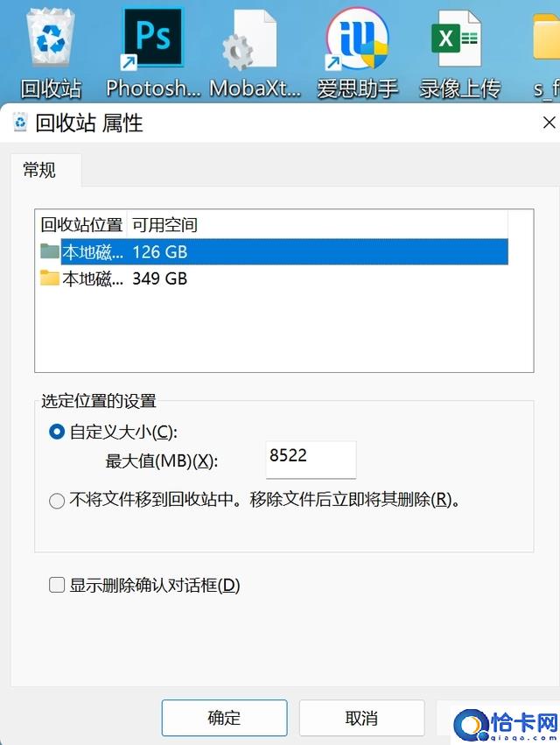The image size is (560, 745).
Task: Click the 回收站位置 column header
Action: (x=81, y=225)
